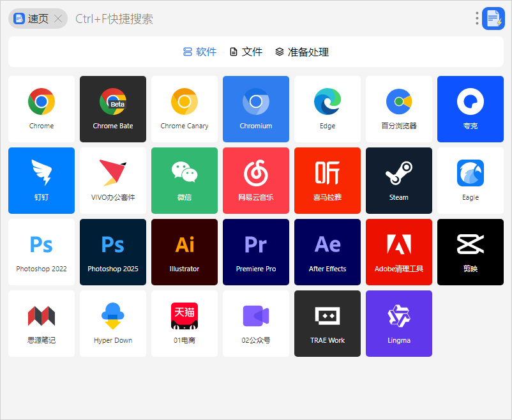Open After Effects
Image resolution: width=512 pixels, height=420 pixels.
(328, 252)
